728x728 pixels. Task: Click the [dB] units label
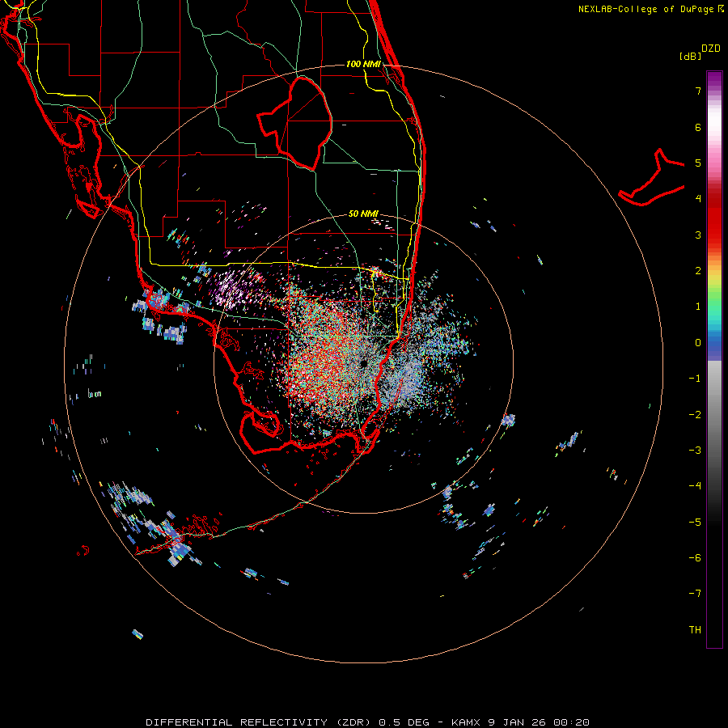(x=690, y=56)
